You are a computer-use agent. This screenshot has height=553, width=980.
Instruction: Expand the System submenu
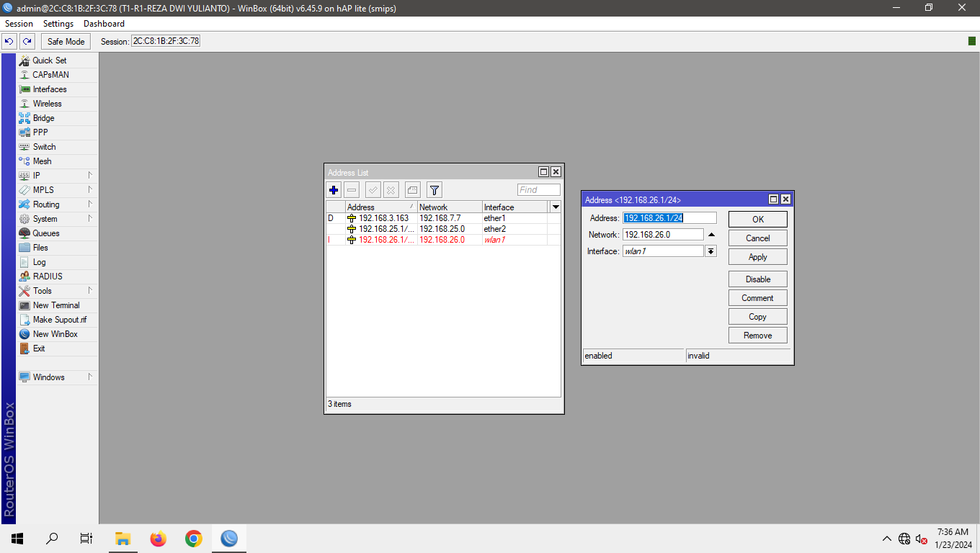57,219
